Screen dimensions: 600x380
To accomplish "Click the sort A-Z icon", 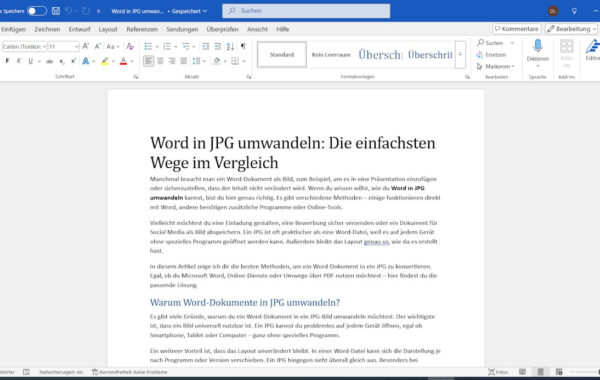I will (230, 46).
